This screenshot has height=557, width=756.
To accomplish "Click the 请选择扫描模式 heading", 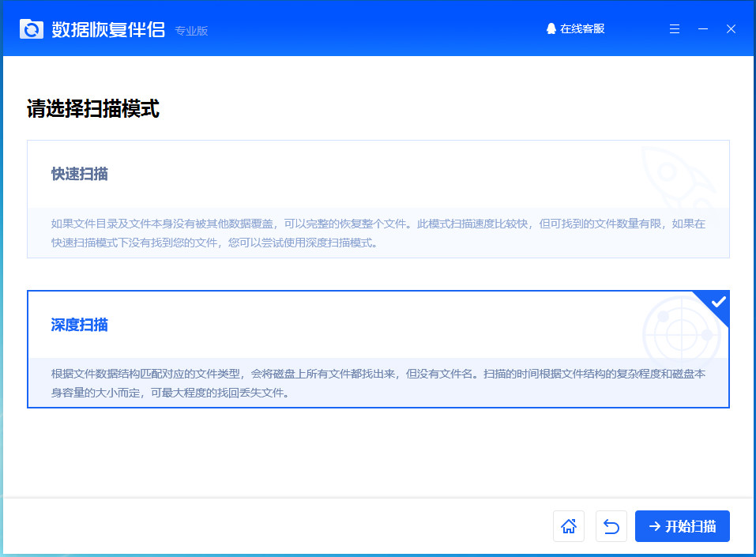I will coord(93,108).
